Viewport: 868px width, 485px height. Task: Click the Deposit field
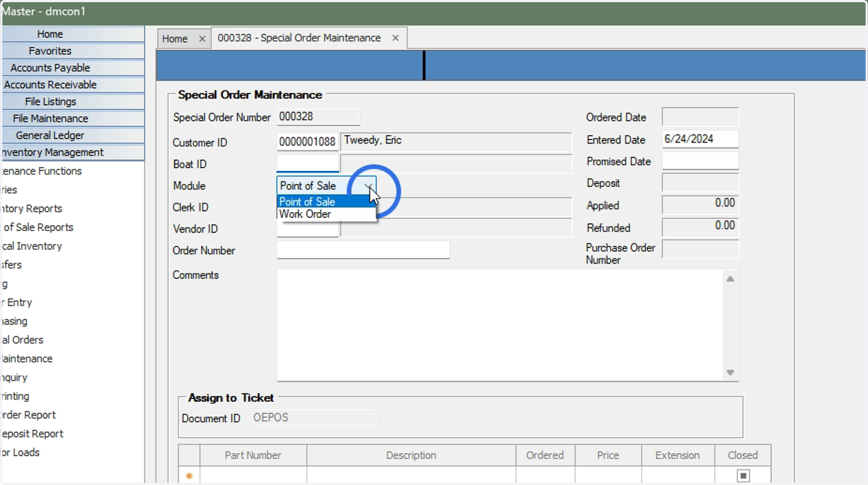pos(700,183)
